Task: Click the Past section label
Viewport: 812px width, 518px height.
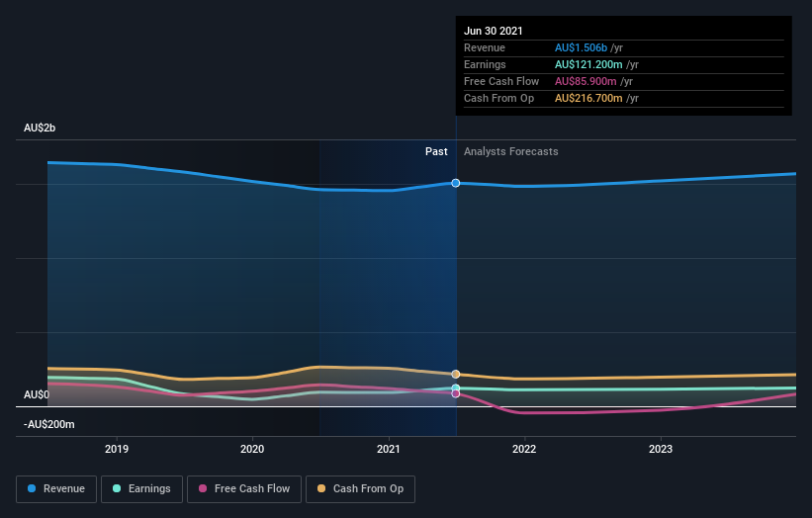Action: 436,151
